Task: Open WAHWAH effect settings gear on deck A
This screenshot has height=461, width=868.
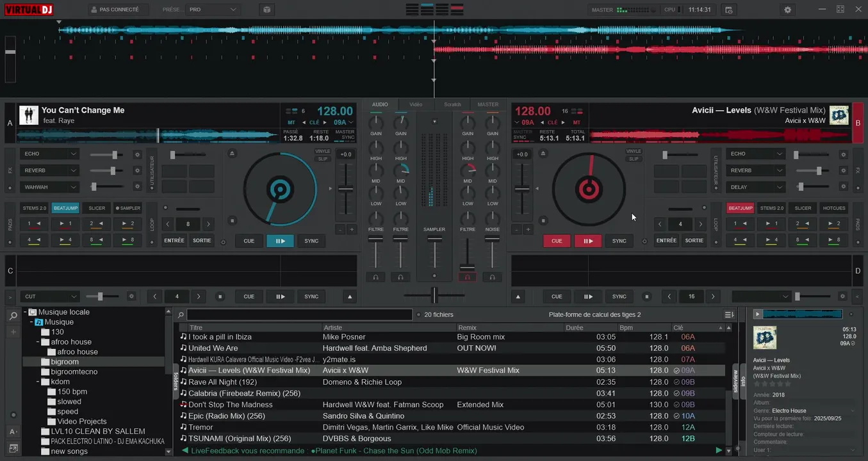Action: (136, 187)
